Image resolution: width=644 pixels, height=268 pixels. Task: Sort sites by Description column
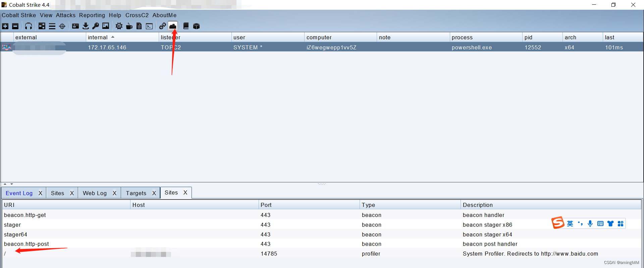tap(551, 205)
